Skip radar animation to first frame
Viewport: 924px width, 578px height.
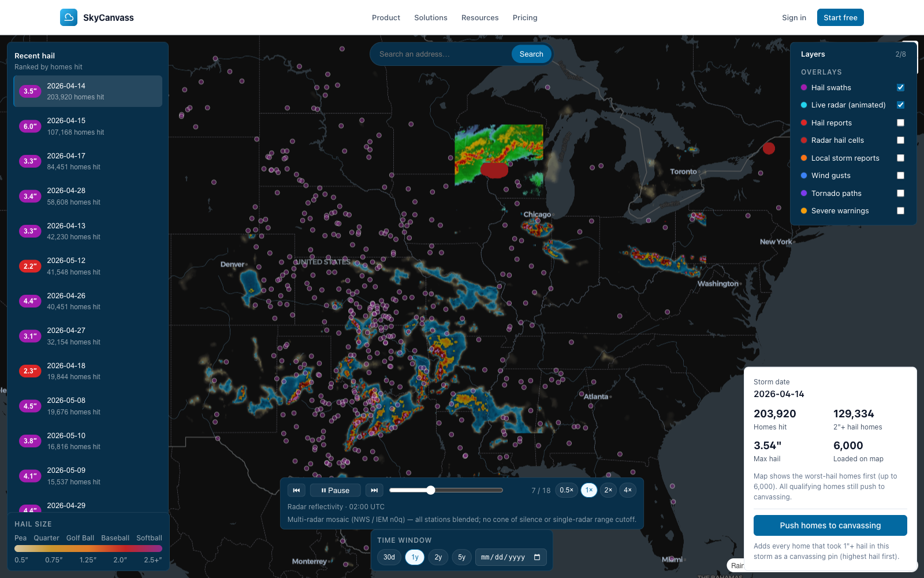297,490
